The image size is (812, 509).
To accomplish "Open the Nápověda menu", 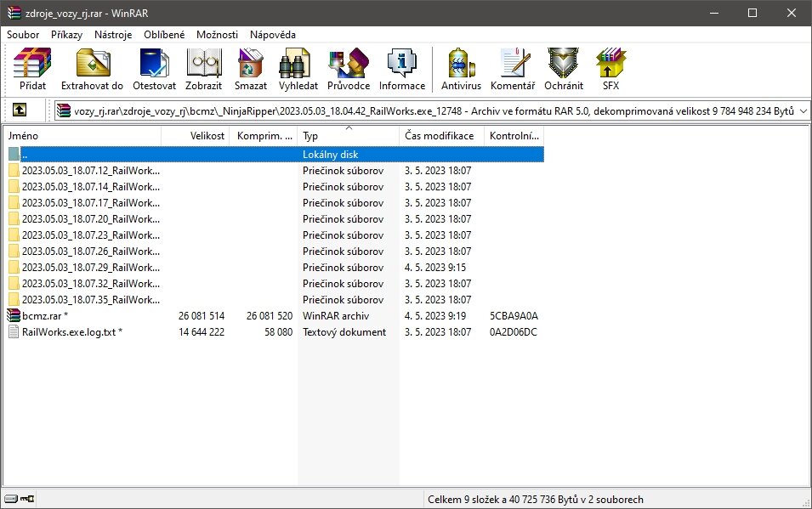I will pos(272,35).
